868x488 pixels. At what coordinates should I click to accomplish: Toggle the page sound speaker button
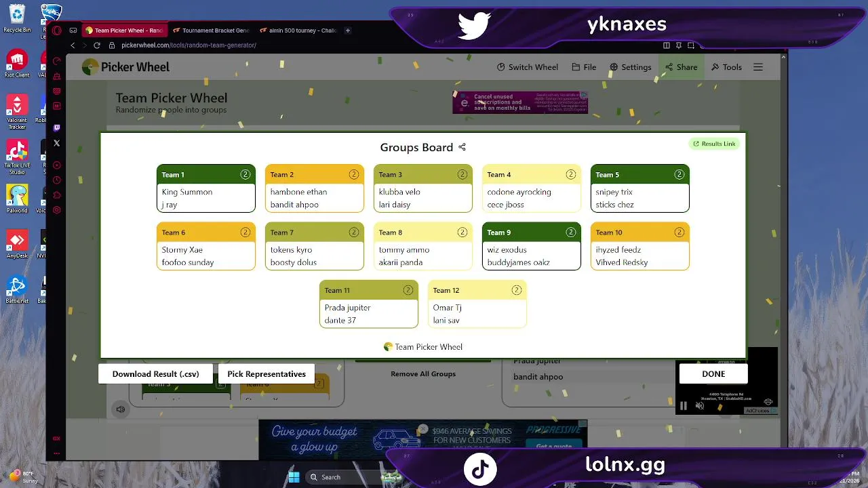121,409
